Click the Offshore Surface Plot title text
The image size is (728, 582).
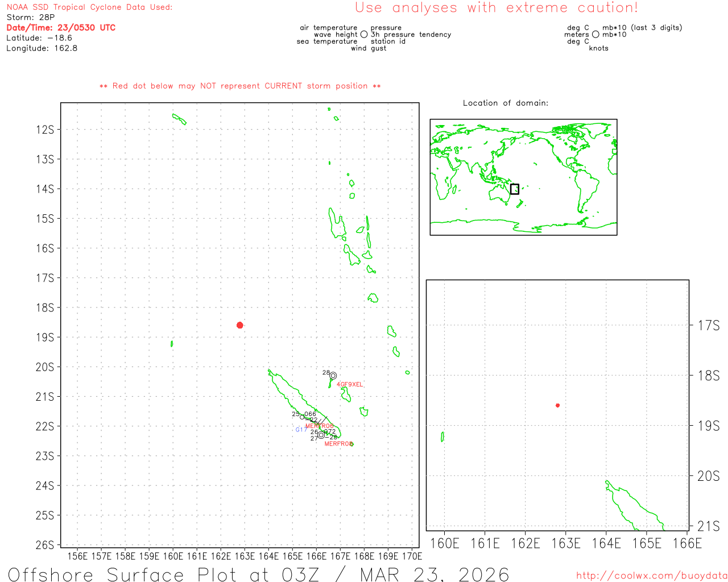click(258, 574)
